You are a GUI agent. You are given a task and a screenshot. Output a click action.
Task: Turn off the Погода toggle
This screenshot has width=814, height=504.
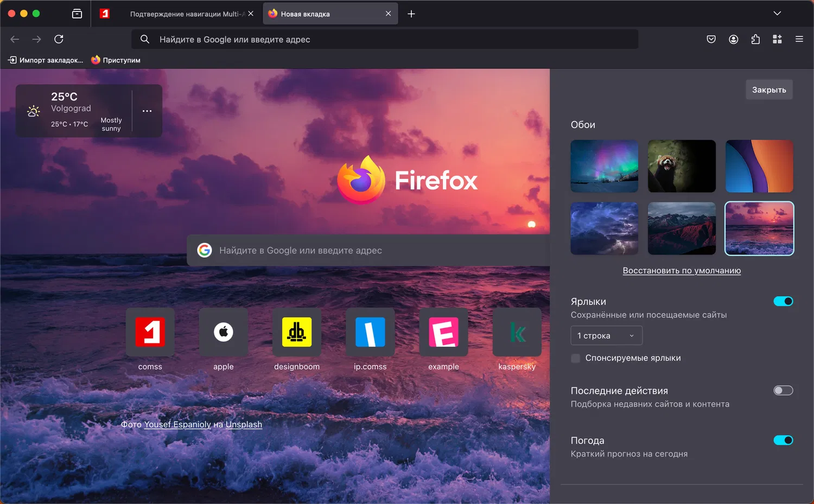(x=783, y=440)
